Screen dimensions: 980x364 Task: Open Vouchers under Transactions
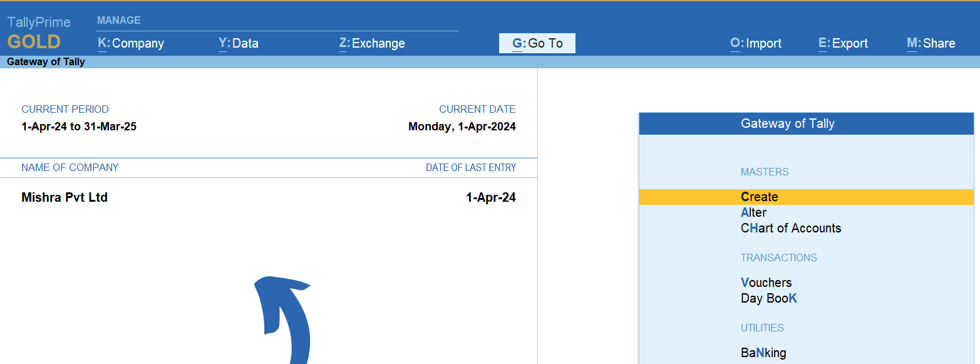tap(766, 283)
